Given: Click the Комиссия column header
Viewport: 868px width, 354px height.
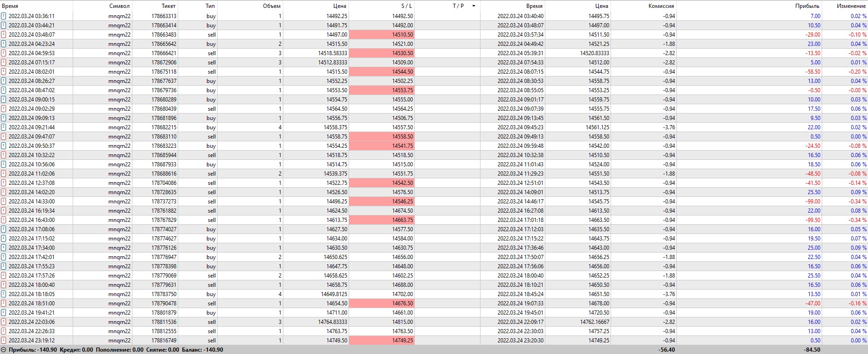Looking at the screenshot, I should tap(662, 6).
